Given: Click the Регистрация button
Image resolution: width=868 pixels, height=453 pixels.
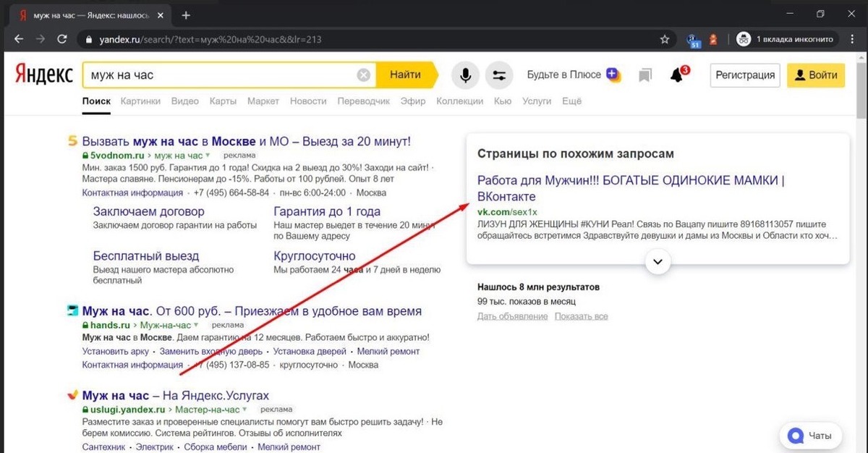Looking at the screenshot, I should [745, 75].
